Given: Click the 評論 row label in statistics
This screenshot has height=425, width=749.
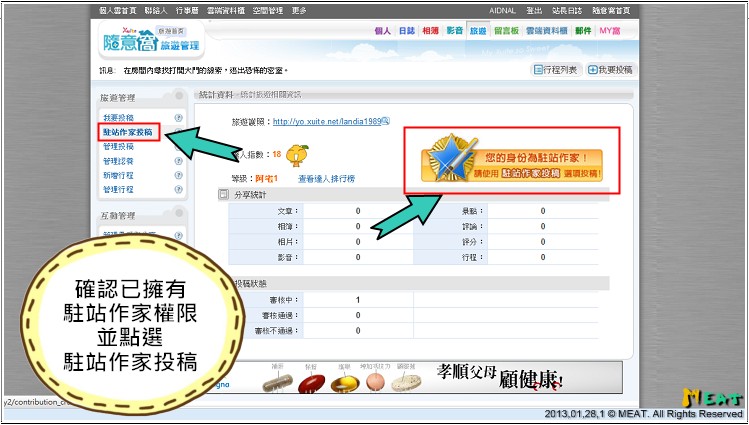Looking at the screenshot, I should [x=473, y=226].
